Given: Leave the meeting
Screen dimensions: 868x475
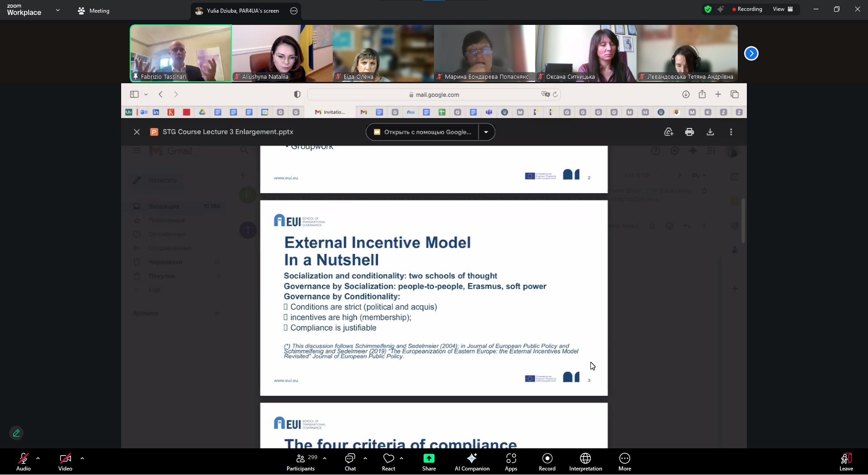Looking at the screenshot, I should pyautogui.click(x=846, y=461).
